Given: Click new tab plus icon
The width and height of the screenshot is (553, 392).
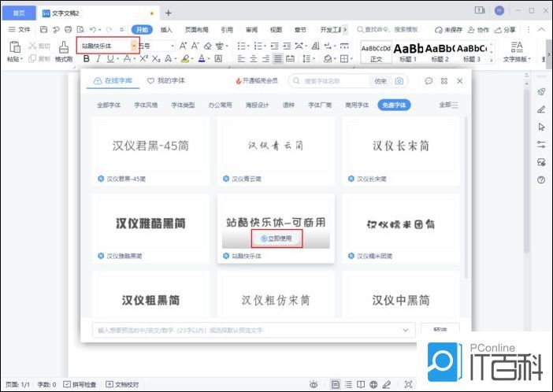Looking at the screenshot, I should (169, 13).
